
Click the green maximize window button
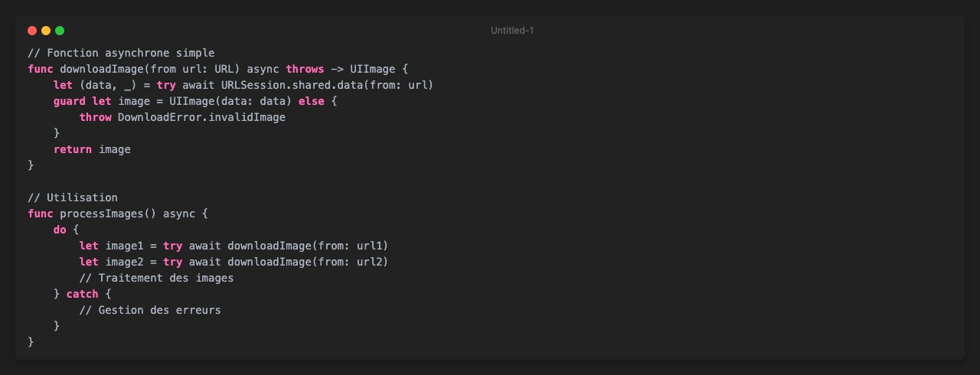(x=60, y=31)
